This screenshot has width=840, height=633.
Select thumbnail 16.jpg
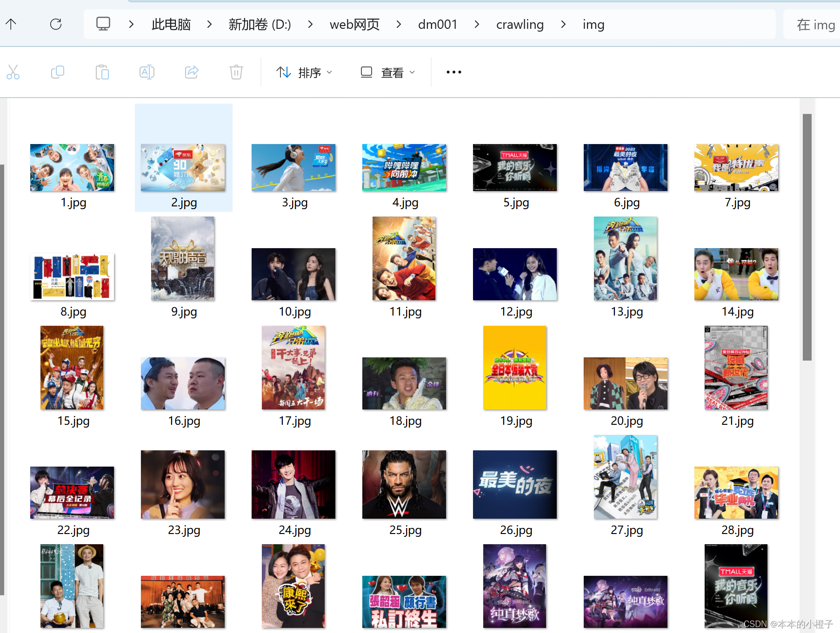[x=183, y=383]
